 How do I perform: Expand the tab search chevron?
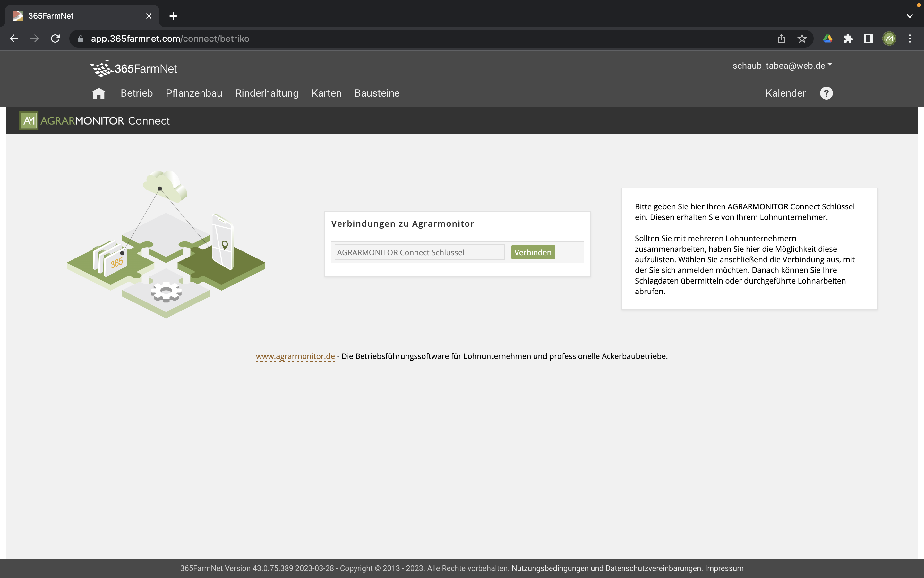(x=910, y=16)
